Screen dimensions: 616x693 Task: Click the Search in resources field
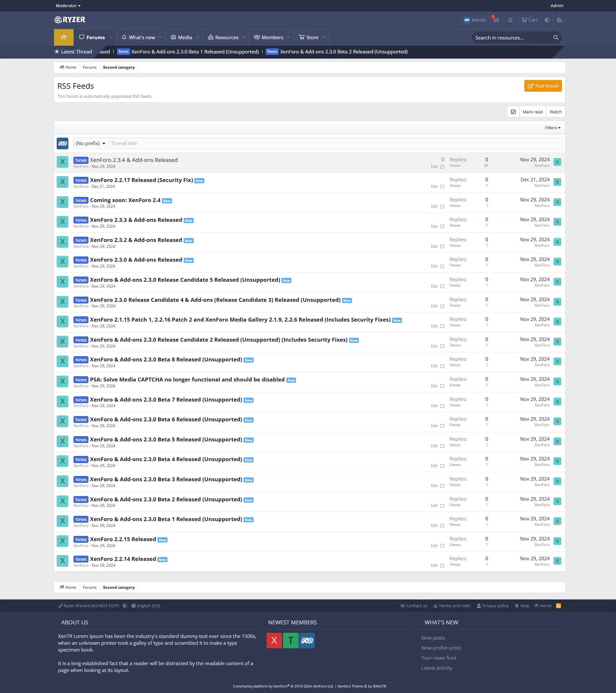[512, 38]
